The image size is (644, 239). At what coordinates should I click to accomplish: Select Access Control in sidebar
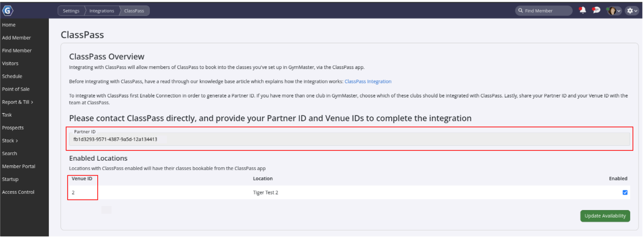[x=18, y=192]
